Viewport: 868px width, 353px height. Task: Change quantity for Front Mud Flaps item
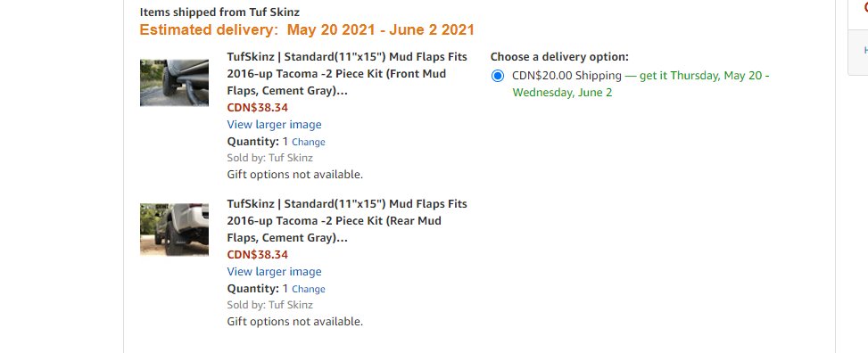309,142
